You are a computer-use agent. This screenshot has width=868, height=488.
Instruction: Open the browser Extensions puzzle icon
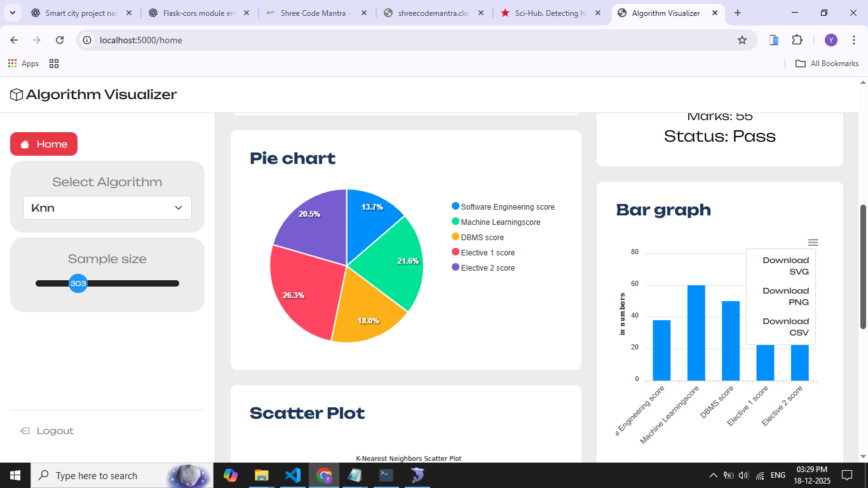[797, 40]
